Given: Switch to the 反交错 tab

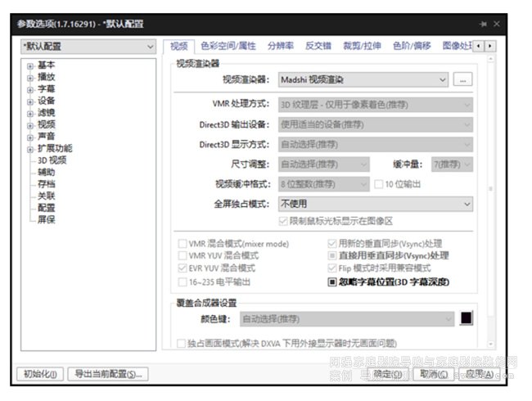Looking at the screenshot, I should (318, 47).
